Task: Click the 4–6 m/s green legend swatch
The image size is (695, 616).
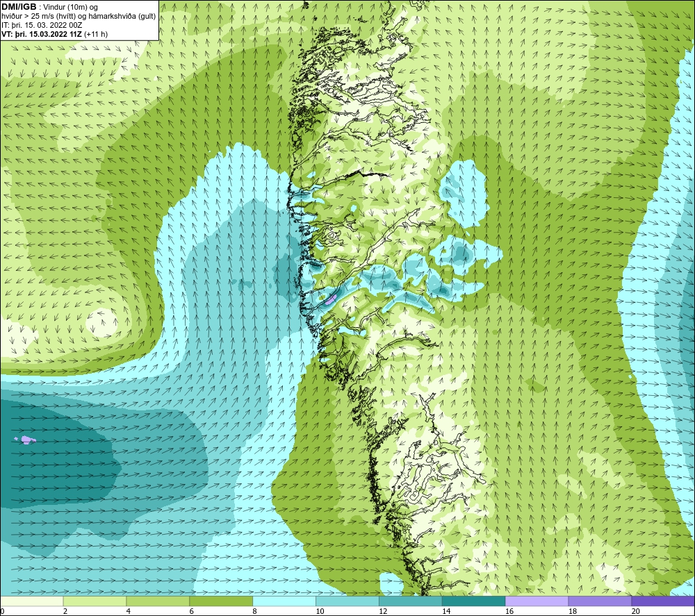Action: click(158, 601)
